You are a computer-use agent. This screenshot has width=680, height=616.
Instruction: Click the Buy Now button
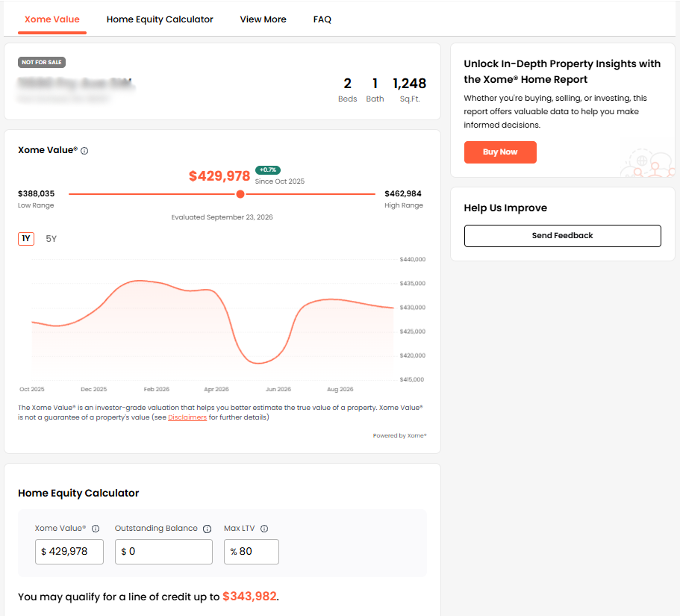pos(500,152)
